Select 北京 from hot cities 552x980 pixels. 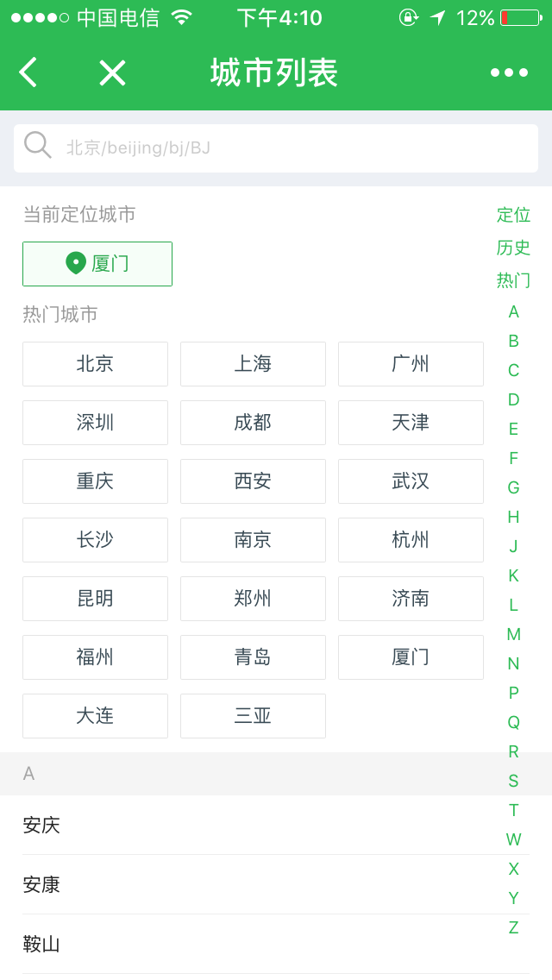point(95,364)
